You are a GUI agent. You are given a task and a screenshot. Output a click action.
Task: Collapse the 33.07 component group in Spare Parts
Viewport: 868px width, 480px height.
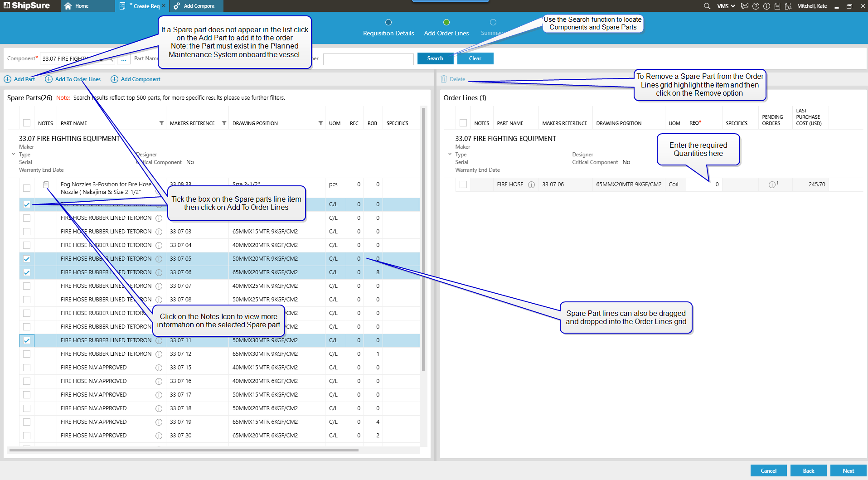[13, 154]
